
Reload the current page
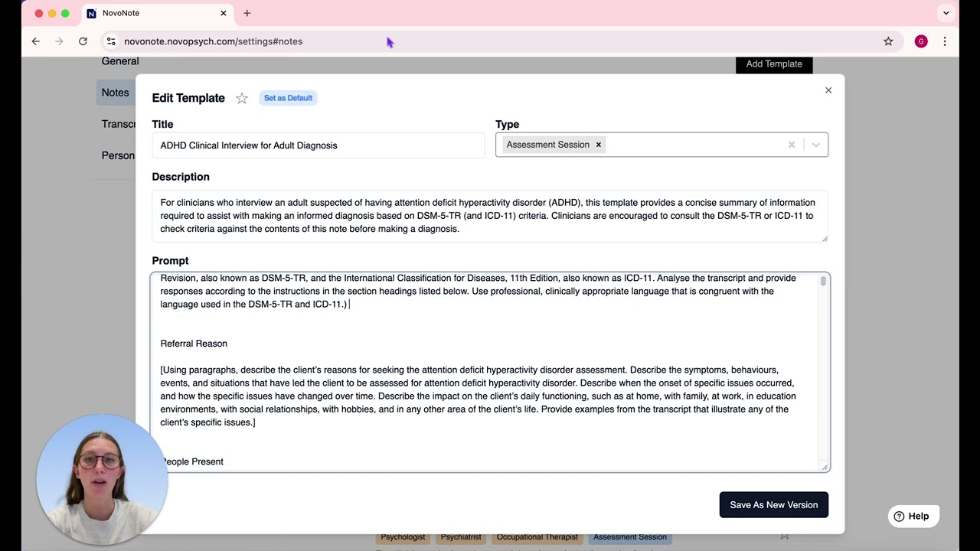tap(83, 41)
